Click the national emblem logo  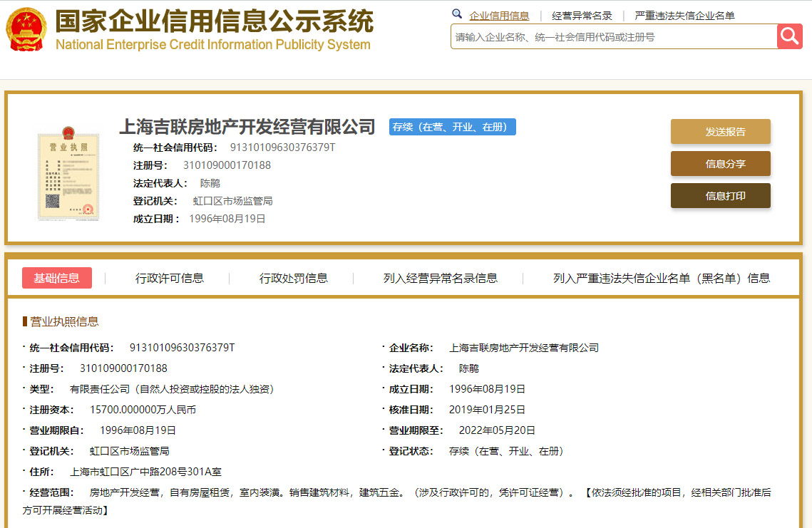[x=26, y=29]
